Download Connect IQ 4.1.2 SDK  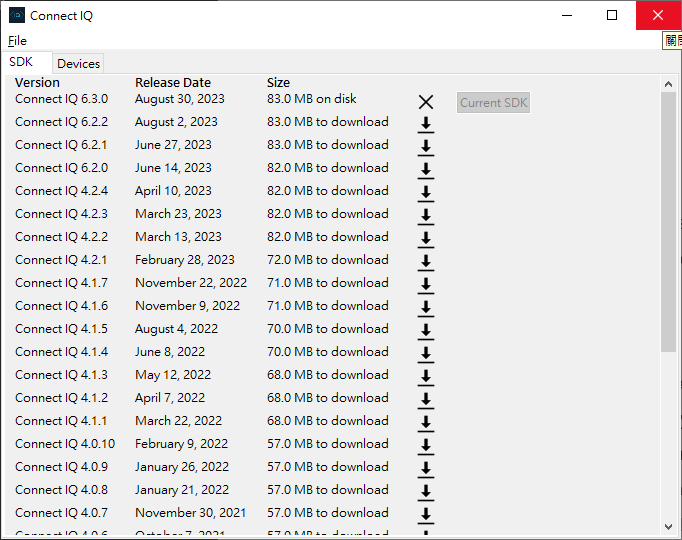coord(426,401)
